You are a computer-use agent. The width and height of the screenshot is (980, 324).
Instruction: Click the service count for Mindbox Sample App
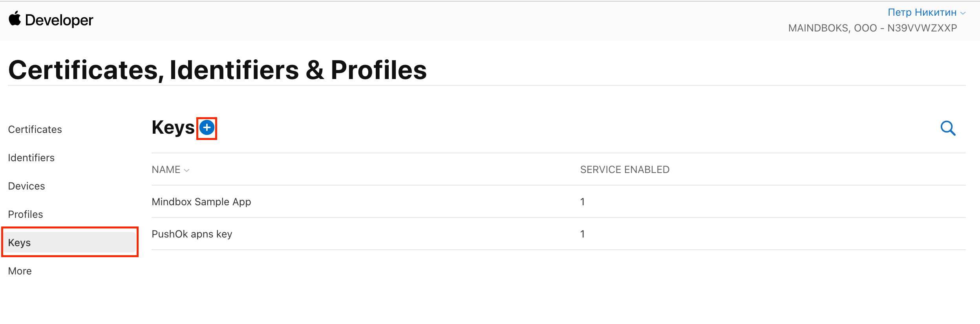coord(583,202)
